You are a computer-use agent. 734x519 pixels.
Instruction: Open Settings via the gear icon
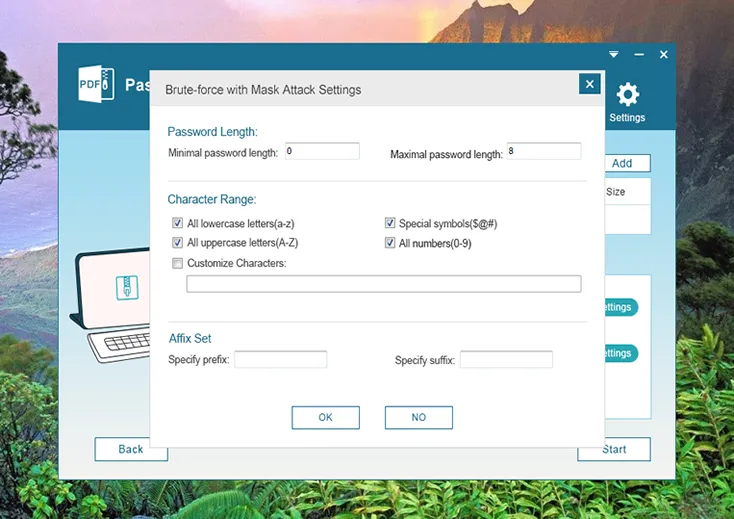click(x=627, y=102)
